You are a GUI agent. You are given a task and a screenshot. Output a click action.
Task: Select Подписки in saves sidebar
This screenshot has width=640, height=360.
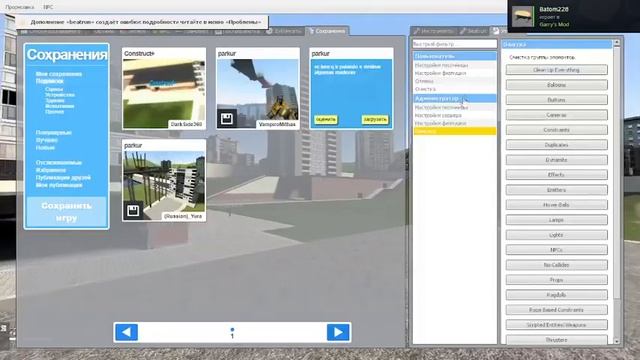[49, 81]
